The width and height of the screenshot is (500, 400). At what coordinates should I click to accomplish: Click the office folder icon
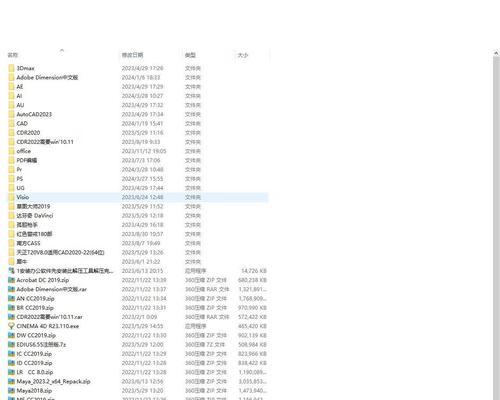click(x=11, y=151)
